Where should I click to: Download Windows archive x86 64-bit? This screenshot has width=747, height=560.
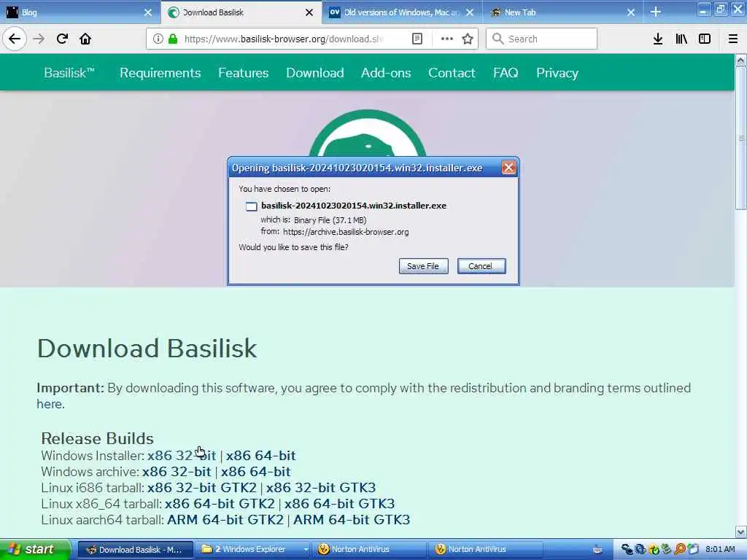tap(255, 472)
